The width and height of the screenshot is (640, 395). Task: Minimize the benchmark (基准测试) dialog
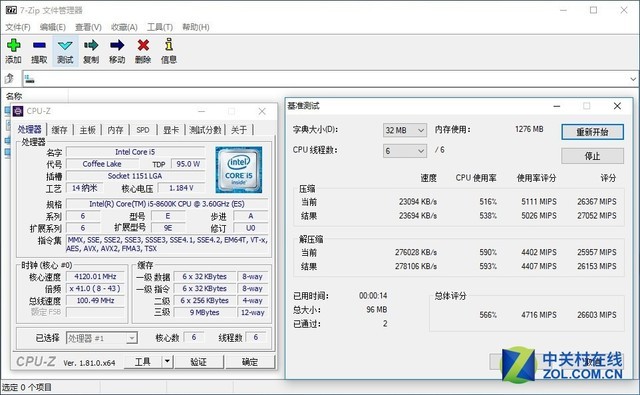557,106
